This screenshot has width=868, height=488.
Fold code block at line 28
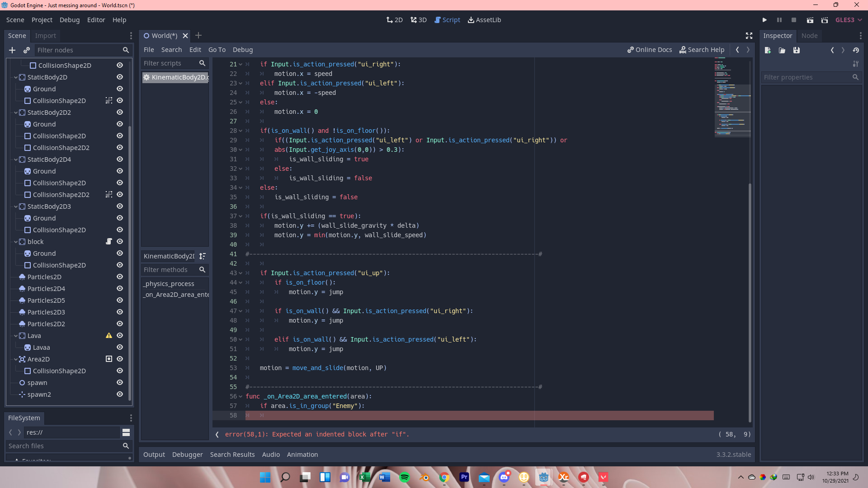[241, 131]
